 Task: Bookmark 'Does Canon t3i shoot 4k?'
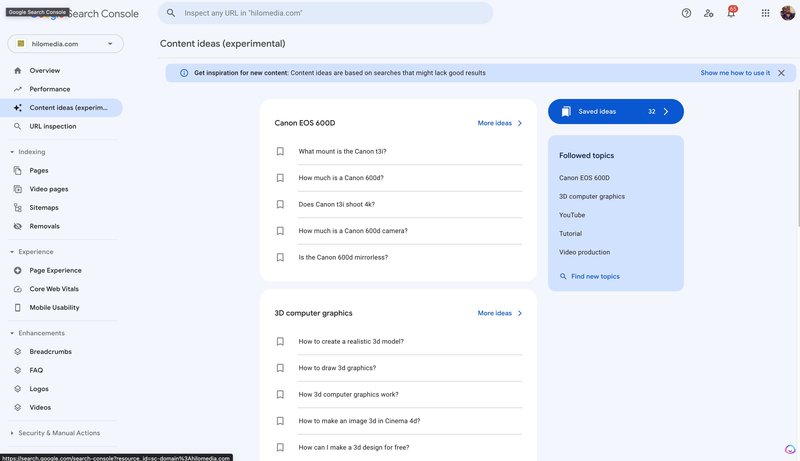pyautogui.click(x=280, y=204)
